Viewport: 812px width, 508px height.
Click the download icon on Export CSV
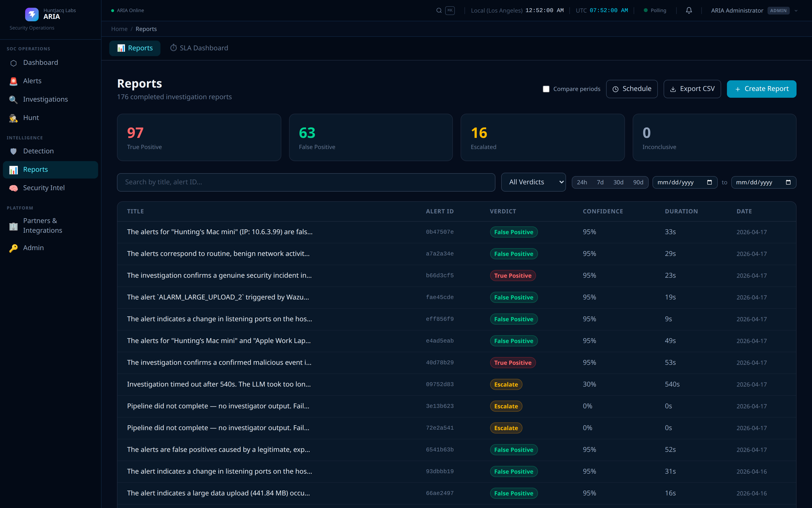[x=673, y=89]
